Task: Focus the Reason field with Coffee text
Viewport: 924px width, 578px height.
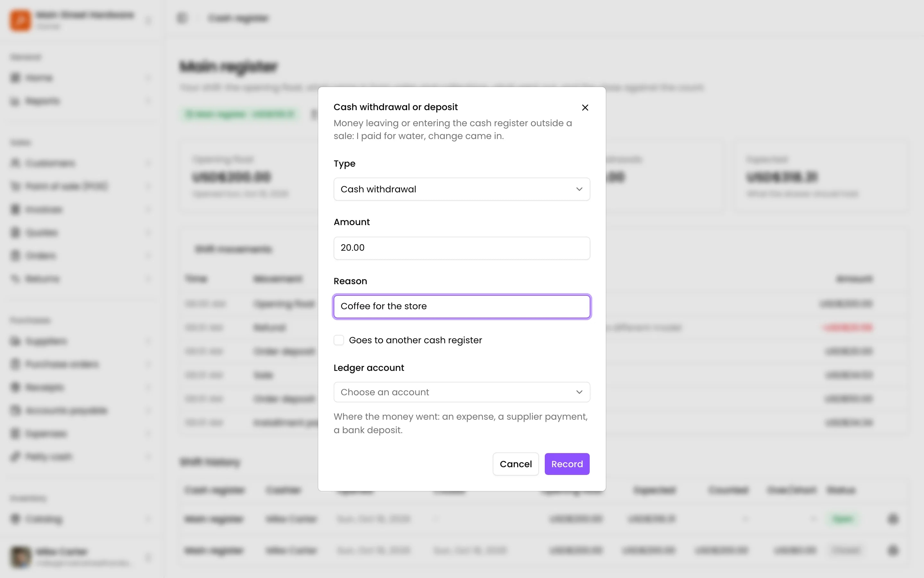Action: (x=462, y=306)
